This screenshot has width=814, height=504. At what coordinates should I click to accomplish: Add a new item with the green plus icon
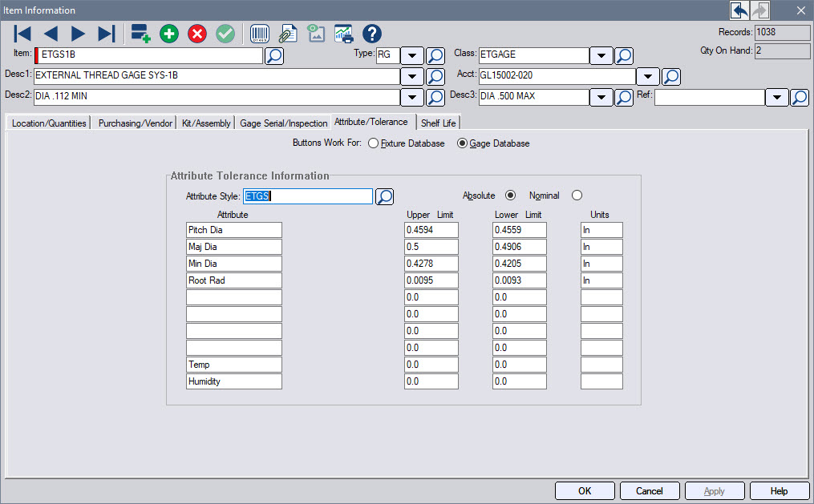(x=168, y=33)
